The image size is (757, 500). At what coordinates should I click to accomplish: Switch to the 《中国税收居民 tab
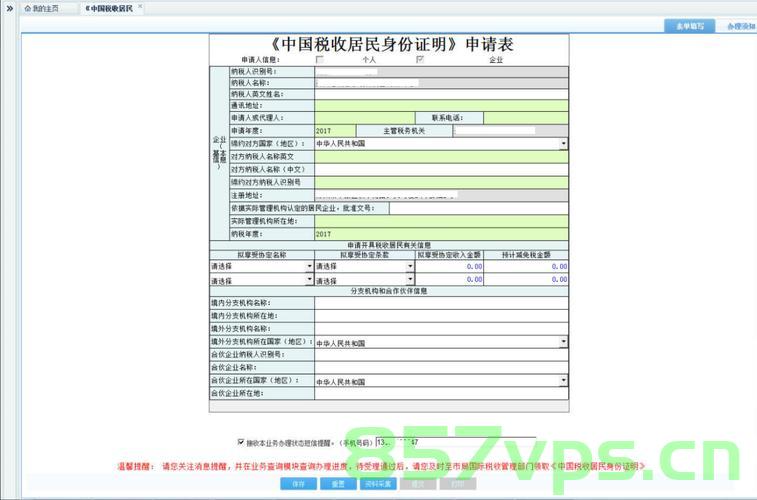tap(109, 9)
